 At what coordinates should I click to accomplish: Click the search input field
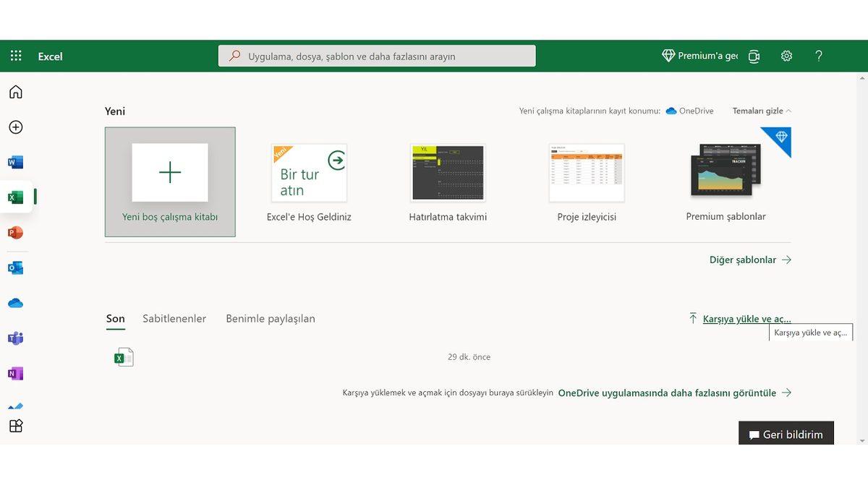(x=376, y=55)
